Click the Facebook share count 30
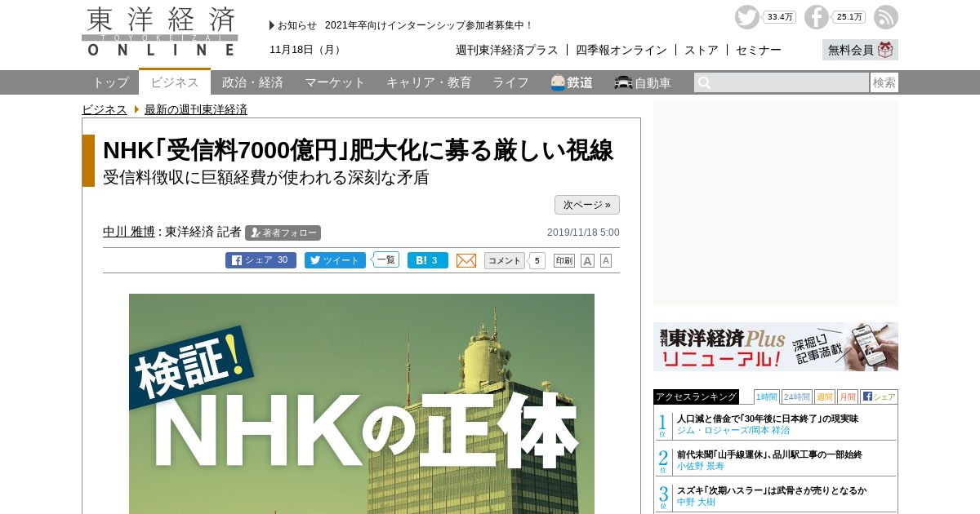Image resolution: width=980 pixels, height=514 pixels. coord(283,260)
